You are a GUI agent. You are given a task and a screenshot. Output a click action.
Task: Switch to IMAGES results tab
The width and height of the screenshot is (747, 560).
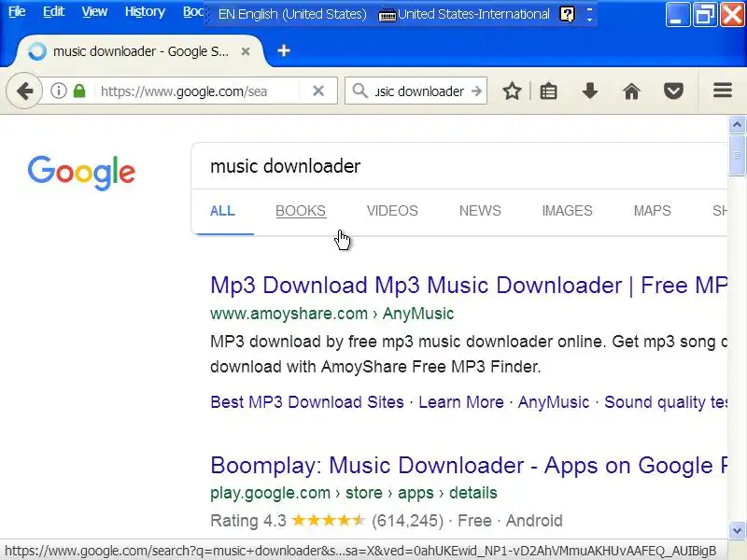(567, 211)
